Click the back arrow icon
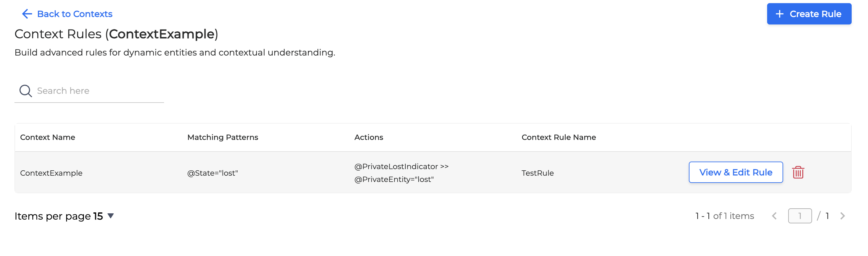This screenshot has height=256, width=868. [27, 14]
